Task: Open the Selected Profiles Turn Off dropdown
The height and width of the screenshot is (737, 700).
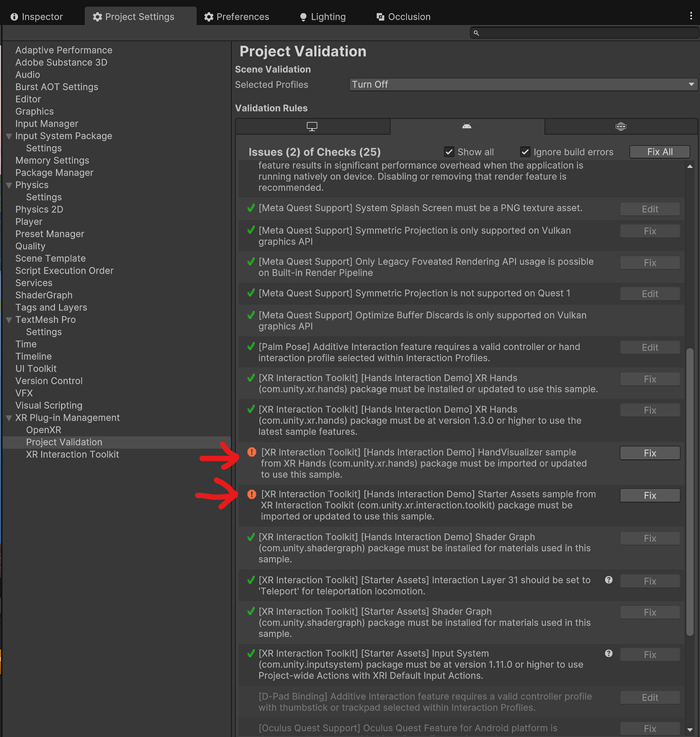Action: (x=521, y=84)
